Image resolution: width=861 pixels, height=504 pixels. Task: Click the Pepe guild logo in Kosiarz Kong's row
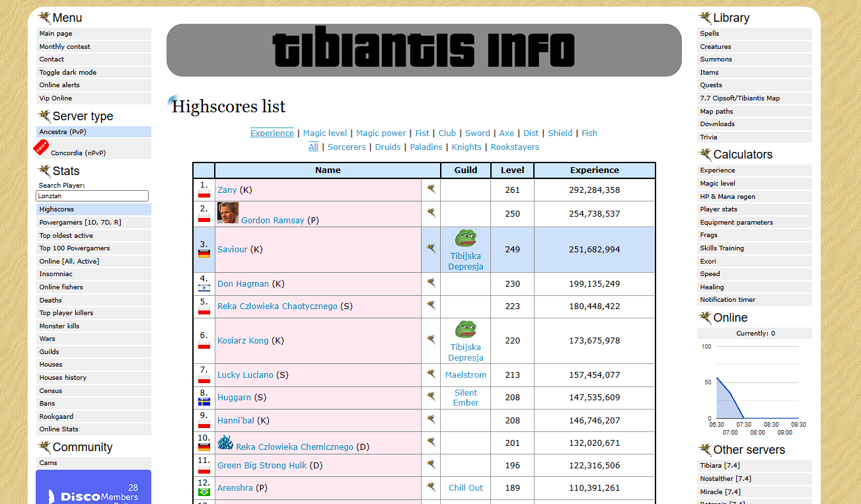(x=466, y=330)
